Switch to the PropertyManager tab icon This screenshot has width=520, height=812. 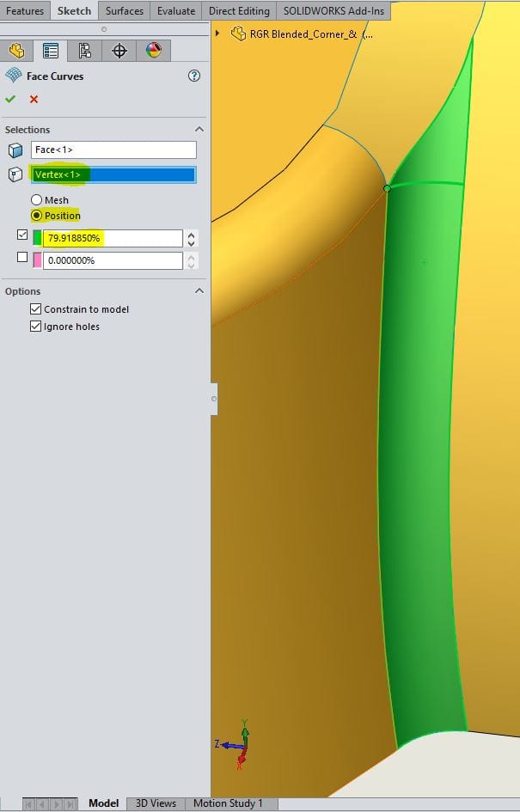coord(51,51)
